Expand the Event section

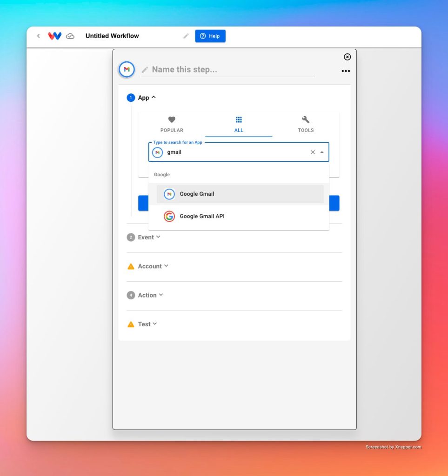click(x=149, y=237)
